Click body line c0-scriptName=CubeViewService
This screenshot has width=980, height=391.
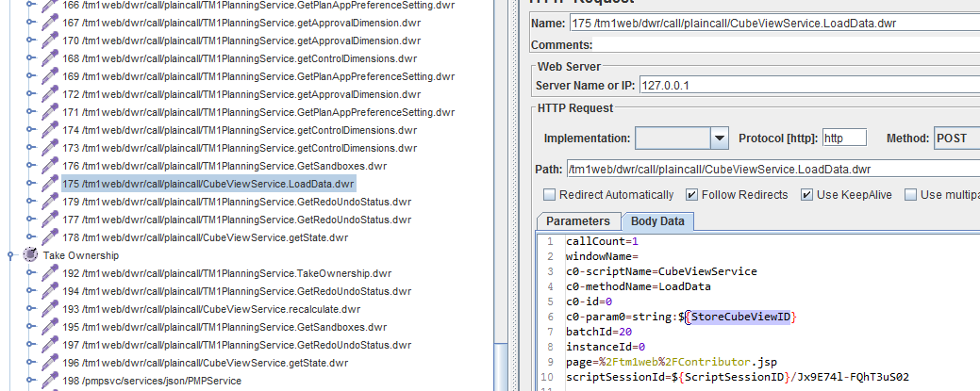tap(661, 271)
